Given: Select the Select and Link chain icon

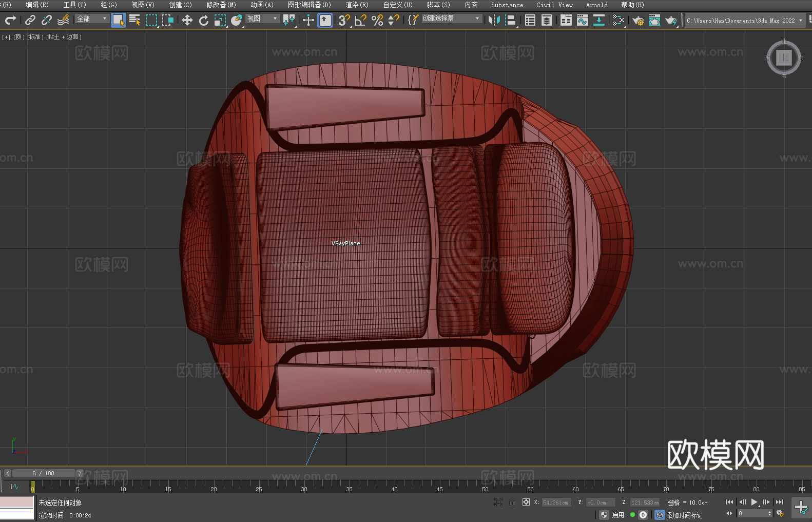Looking at the screenshot, I should tap(30, 20).
